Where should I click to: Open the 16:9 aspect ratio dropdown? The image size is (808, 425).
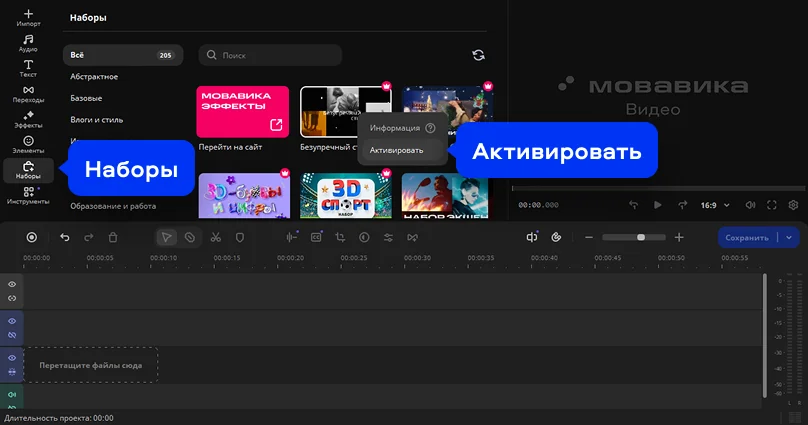click(x=715, y=205)
